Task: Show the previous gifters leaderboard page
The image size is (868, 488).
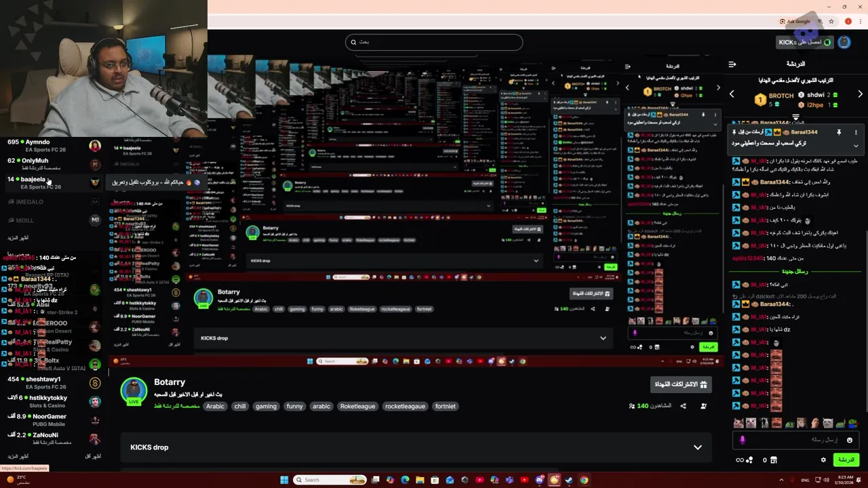Action: [732, 95]
